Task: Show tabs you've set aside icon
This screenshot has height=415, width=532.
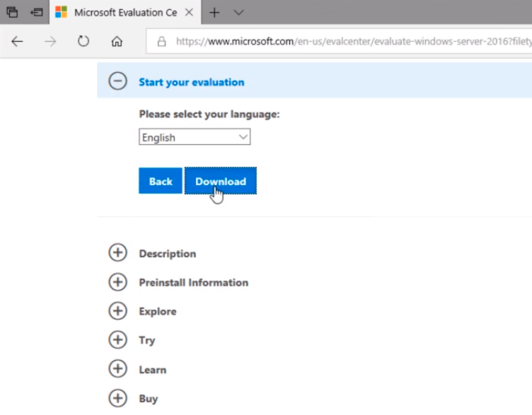Action: [x=12, y=13]
